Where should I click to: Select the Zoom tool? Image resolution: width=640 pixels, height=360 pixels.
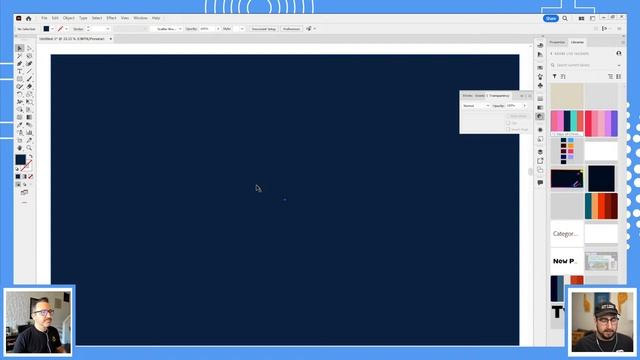point(29,148)
